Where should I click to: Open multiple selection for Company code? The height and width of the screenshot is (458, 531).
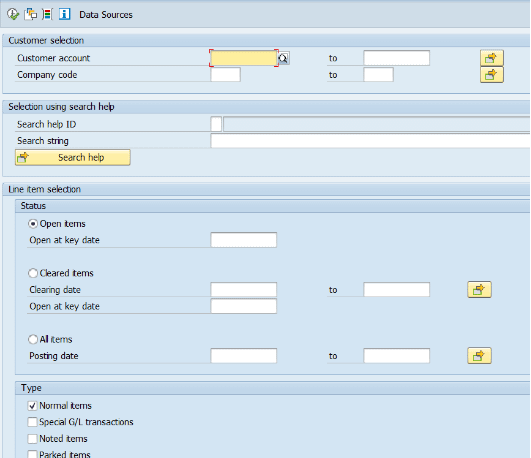492,75
